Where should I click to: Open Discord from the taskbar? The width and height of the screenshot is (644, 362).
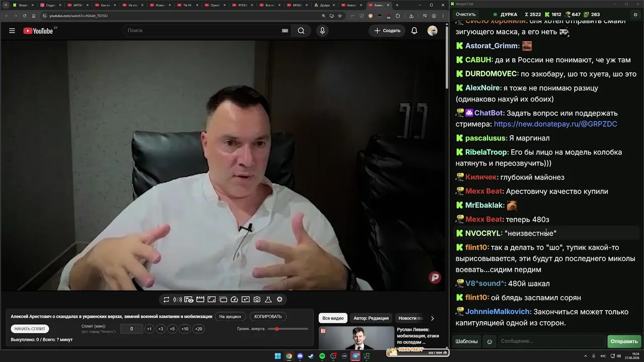point(300,356)
